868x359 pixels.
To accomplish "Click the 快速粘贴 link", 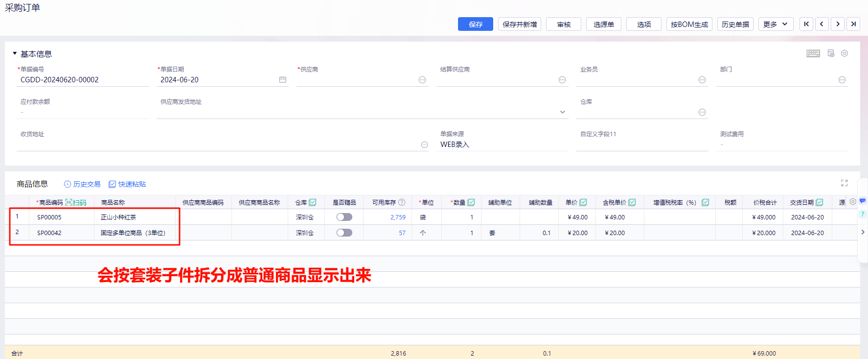I will [127, 184].
